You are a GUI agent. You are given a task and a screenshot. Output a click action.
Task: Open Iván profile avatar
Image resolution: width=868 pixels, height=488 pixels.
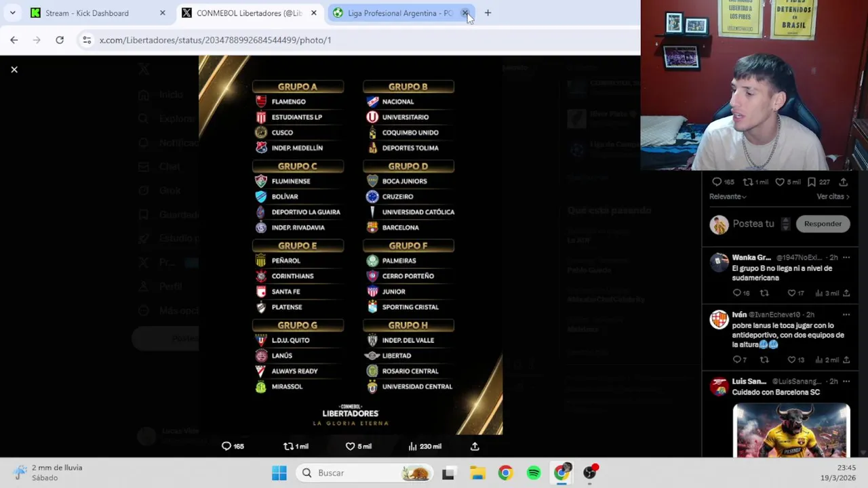[719, 319]
